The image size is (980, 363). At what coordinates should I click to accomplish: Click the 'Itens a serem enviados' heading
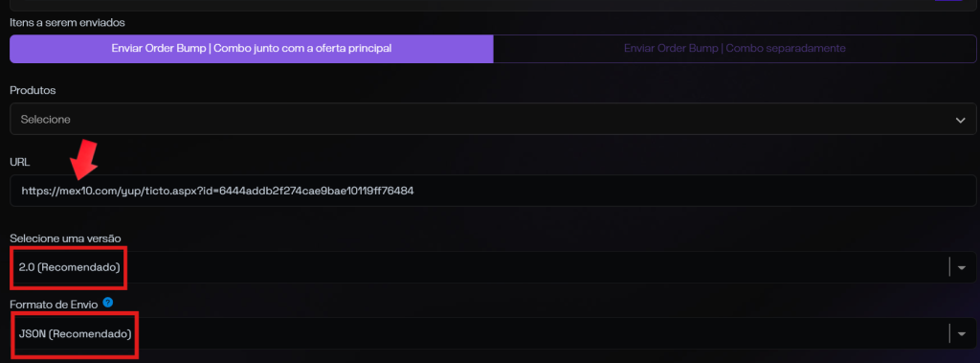[x=67, y=23]
